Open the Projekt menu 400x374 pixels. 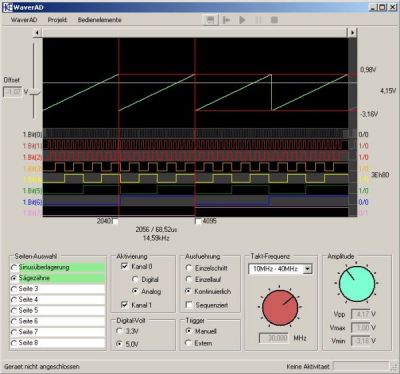coord(57,20)
